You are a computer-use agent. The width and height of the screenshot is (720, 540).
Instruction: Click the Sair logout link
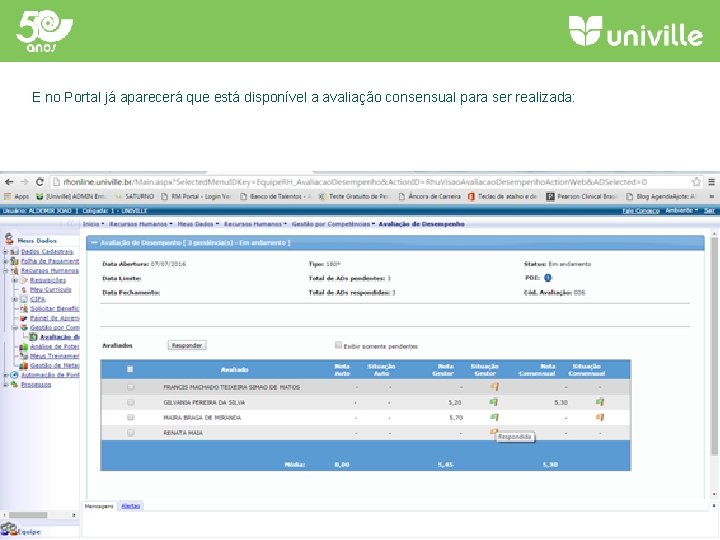709,211
